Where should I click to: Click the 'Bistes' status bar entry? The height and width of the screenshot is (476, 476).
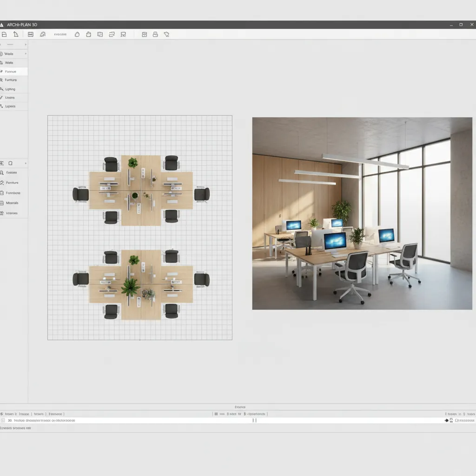pyautogui.click(x=231, y=414)
